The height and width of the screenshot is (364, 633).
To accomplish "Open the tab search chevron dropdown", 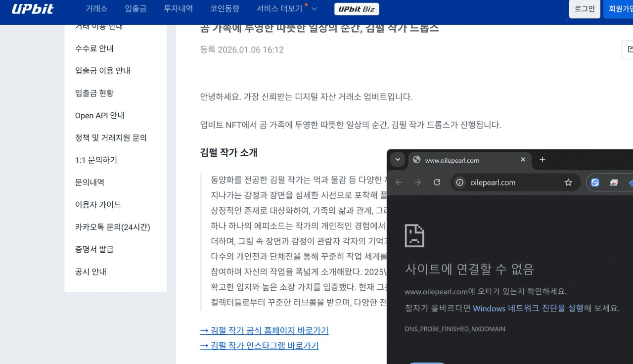I will (398, 160).
